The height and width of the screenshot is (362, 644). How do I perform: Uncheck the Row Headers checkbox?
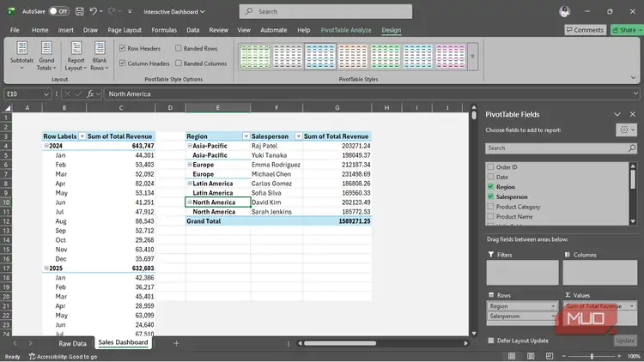point(123,48)
